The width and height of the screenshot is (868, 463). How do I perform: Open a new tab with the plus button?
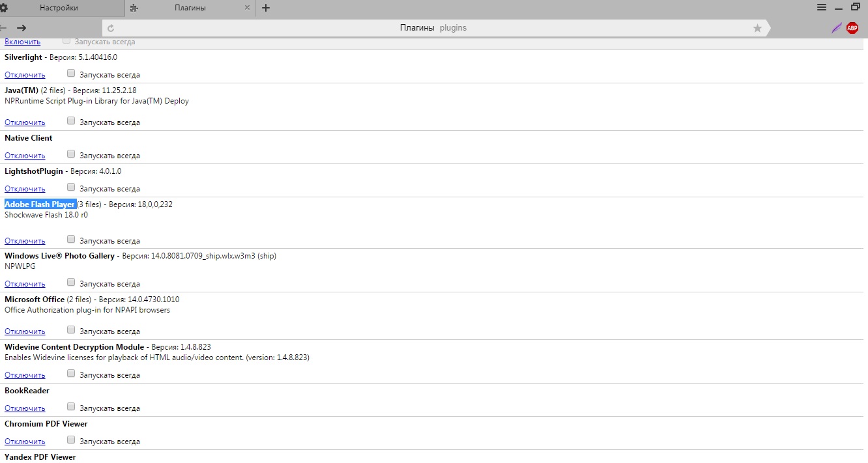(266, 8)
